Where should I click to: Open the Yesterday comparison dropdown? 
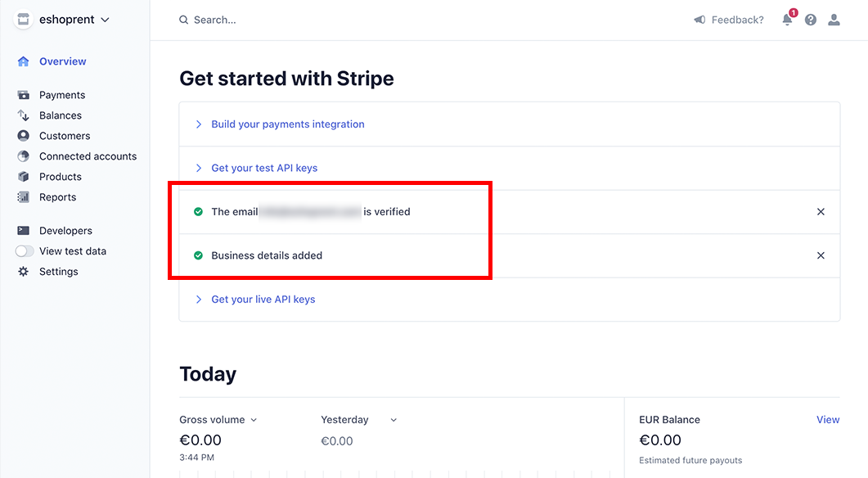click(359, 420)
